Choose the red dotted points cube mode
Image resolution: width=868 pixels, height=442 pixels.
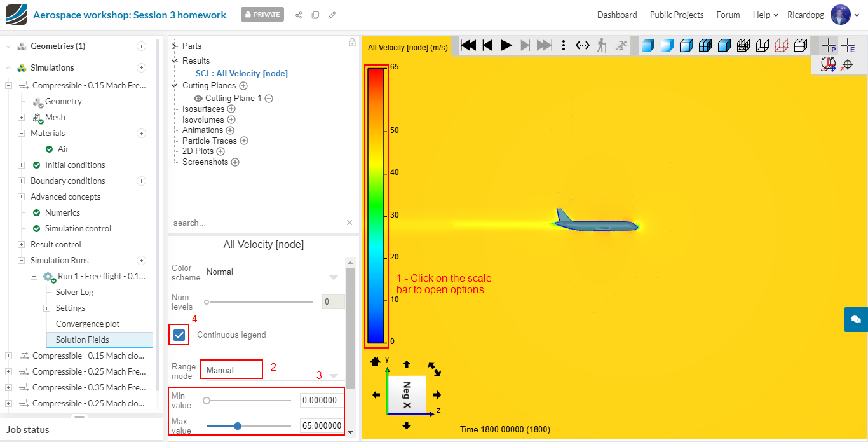click(x=782, y=45)
